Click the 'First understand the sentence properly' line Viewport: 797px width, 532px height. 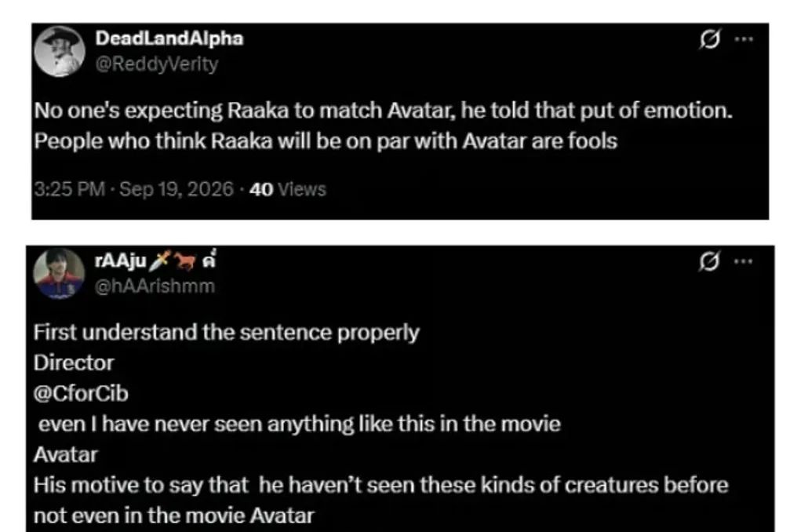(227, 333)
